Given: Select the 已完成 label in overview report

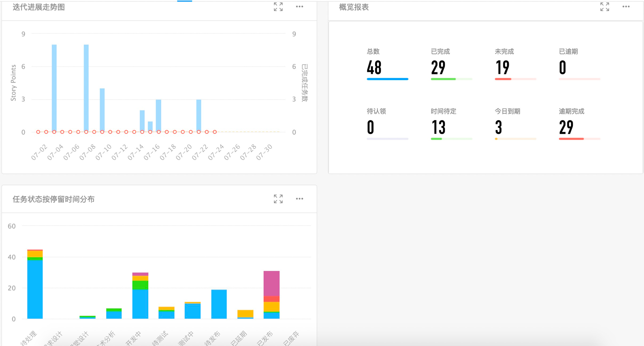Looking at the screenshot, I should 440,51.
